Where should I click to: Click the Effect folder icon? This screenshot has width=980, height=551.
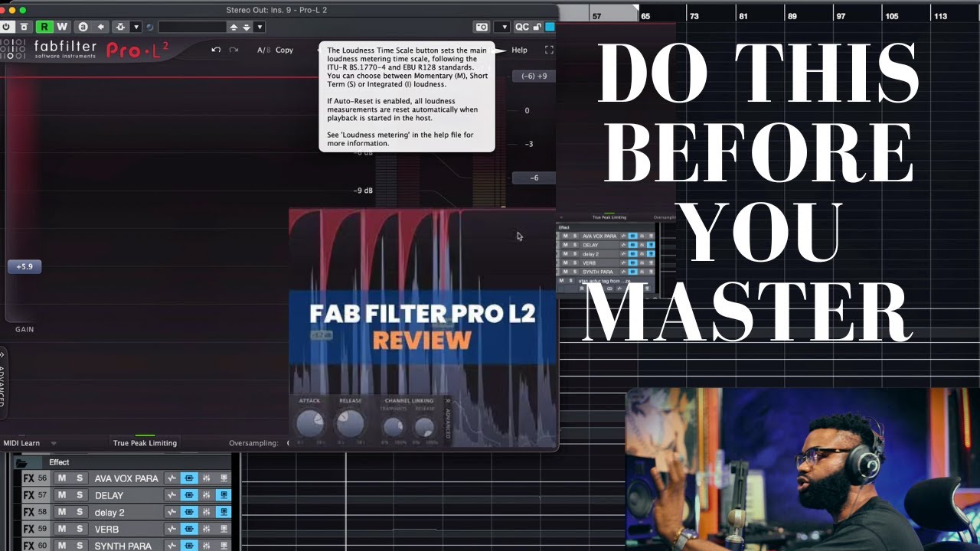point(21,462)
